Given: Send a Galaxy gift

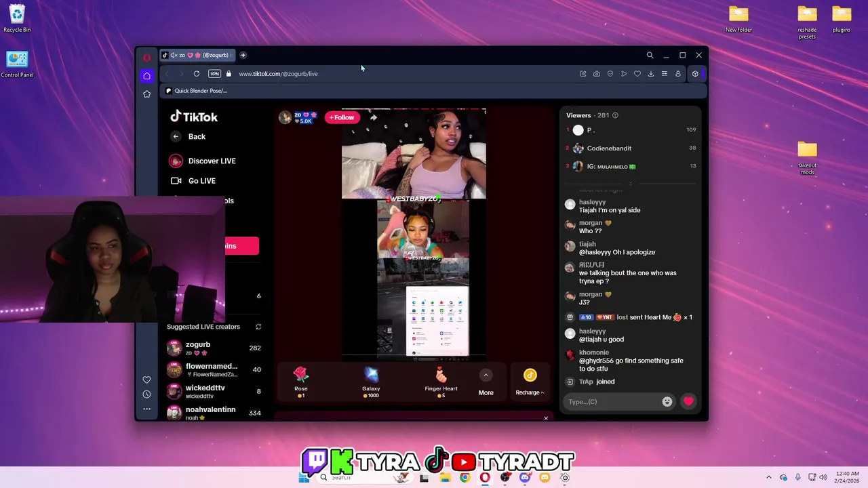Looking at the screenshot, I should point(371,382).
